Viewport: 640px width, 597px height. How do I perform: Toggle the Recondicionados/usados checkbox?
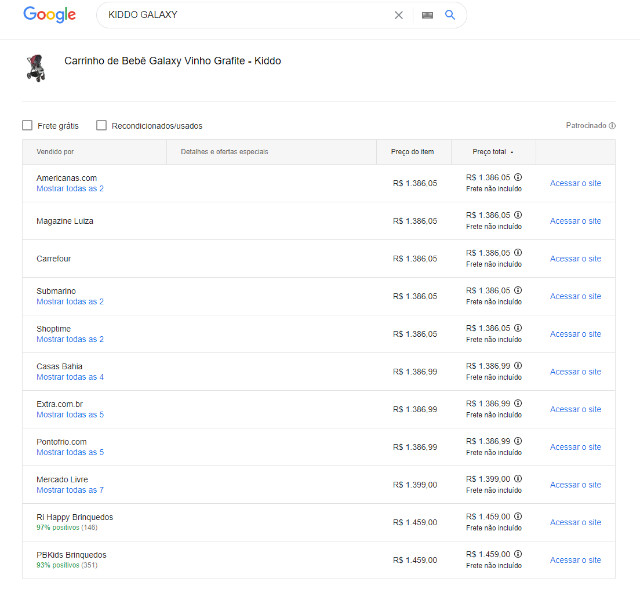click(101, 125)
